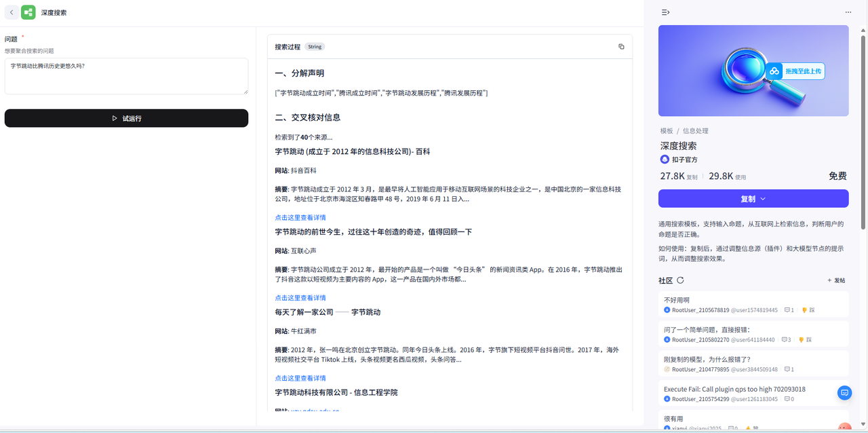The width and height of the screenshot is (868, 433).
Task: Click the magnifying glass template cover image
Action: (753, 71)
